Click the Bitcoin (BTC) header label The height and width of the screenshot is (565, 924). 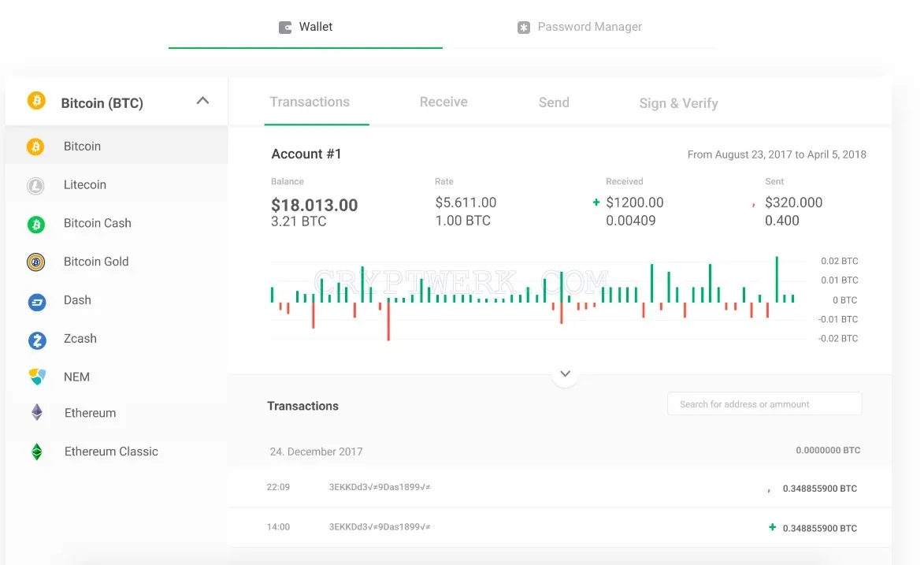(102, 103)
